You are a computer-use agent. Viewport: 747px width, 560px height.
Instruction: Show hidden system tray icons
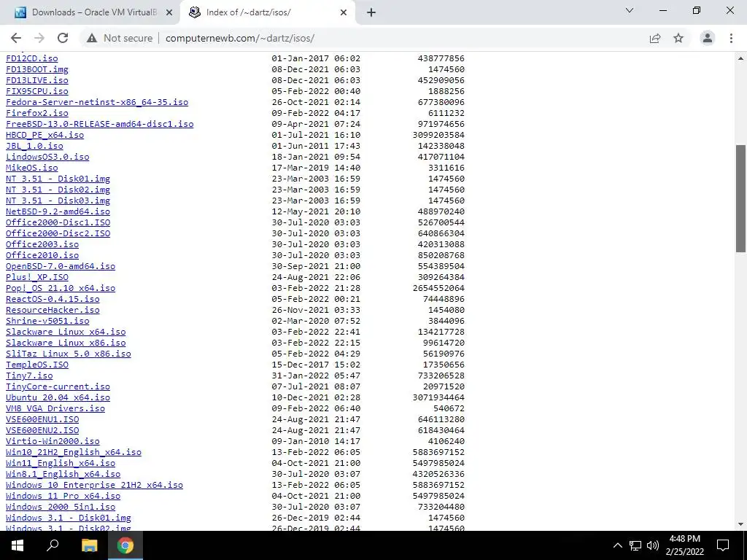(617, 545)
